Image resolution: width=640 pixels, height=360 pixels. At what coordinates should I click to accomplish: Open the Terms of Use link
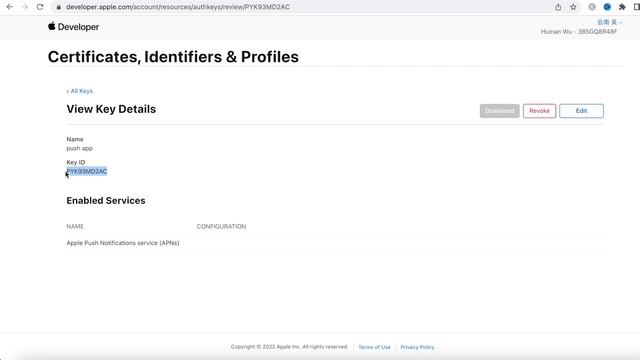(374, 347)
